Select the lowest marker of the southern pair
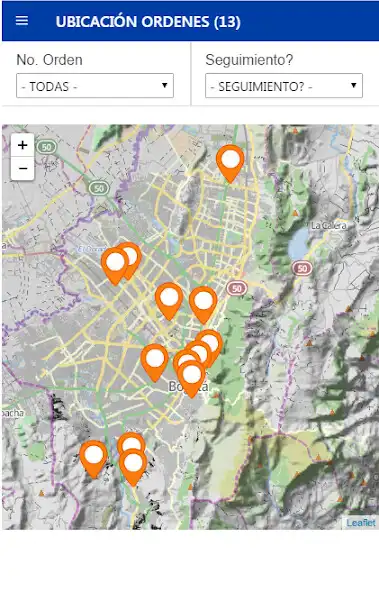The width and height of the screenshot is (379, 592). point(133,467)
